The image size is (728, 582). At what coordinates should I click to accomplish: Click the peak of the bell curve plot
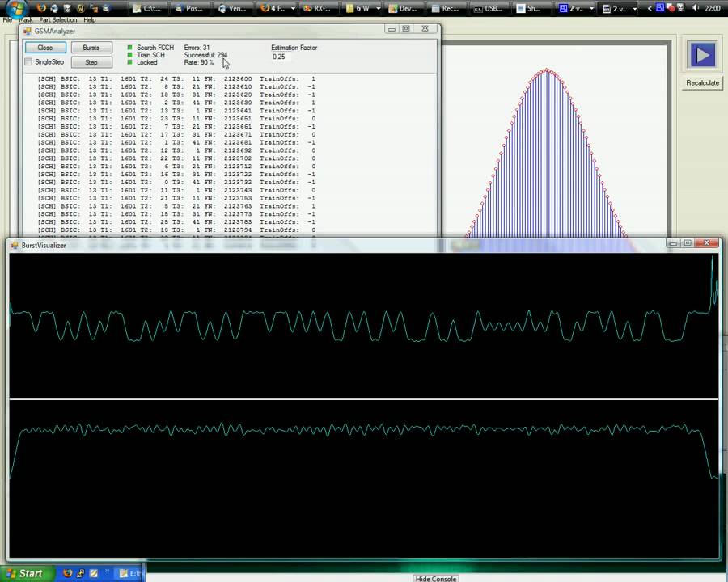(x=547, y=70)
